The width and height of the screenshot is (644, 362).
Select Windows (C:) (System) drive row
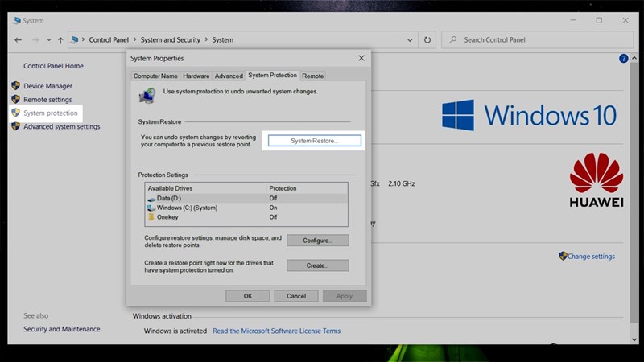point(246,208)
